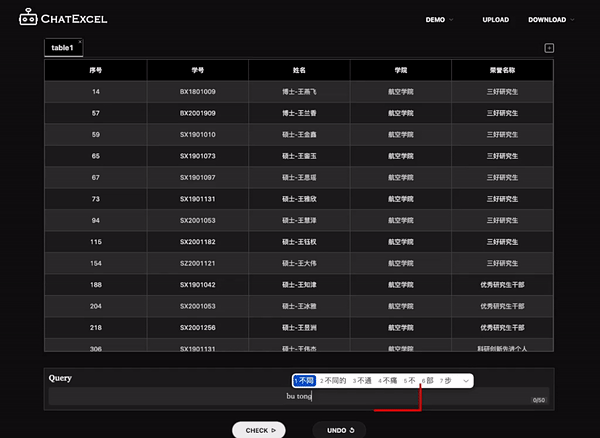Image resolution: width=600 pixels, height=438 pixels.
Task: Select cell BX2001909
Action: (197, 113)
